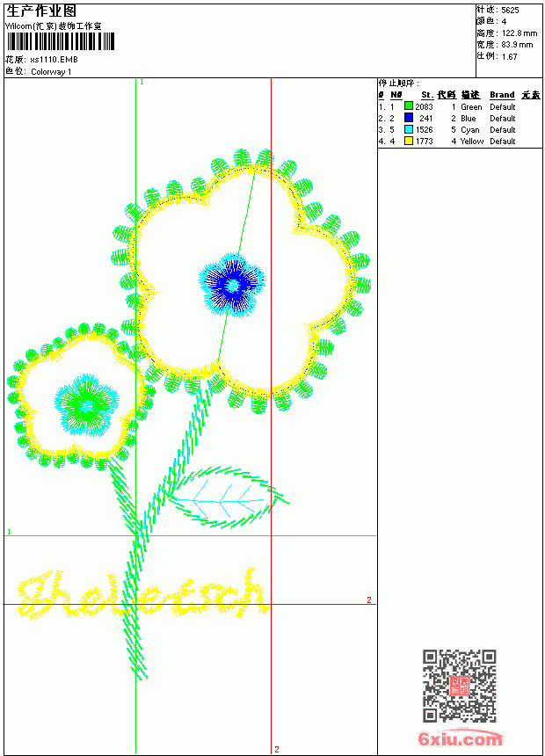Click the red marker 2 at bottom
This screenshot has height=756, width=545.
tap(277, 749)
